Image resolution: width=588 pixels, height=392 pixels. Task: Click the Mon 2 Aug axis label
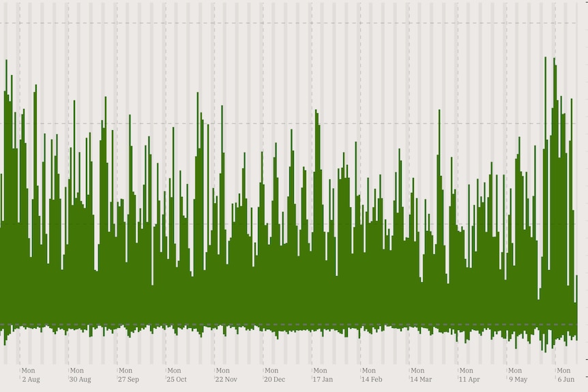pyautogui.click(x=31, y=375)
